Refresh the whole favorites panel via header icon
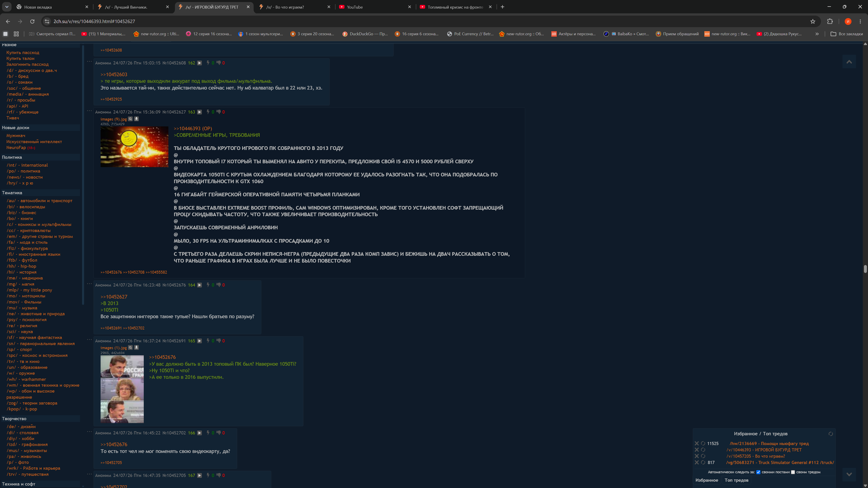This screenshot has height=488, width=868. 831,434
